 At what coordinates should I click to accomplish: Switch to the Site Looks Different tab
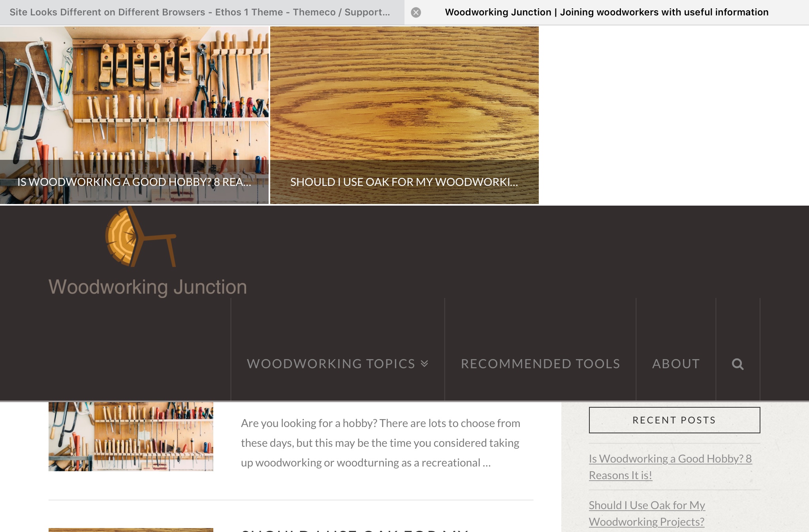pyautogui.click(x=199, y=12)
